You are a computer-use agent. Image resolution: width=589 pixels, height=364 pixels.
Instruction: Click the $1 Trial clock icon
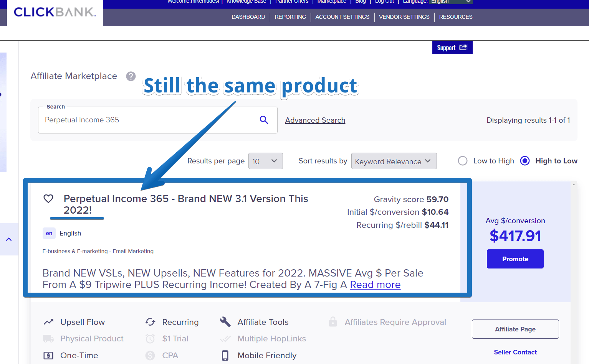click(150, 339)
